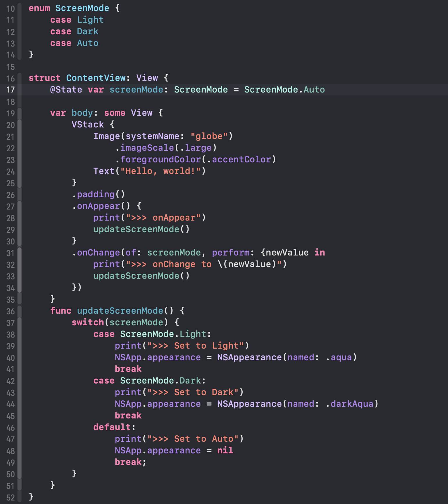Click the '.accentColor' argument
This screenshot has width=448, height=504.
tap(239, 159)
